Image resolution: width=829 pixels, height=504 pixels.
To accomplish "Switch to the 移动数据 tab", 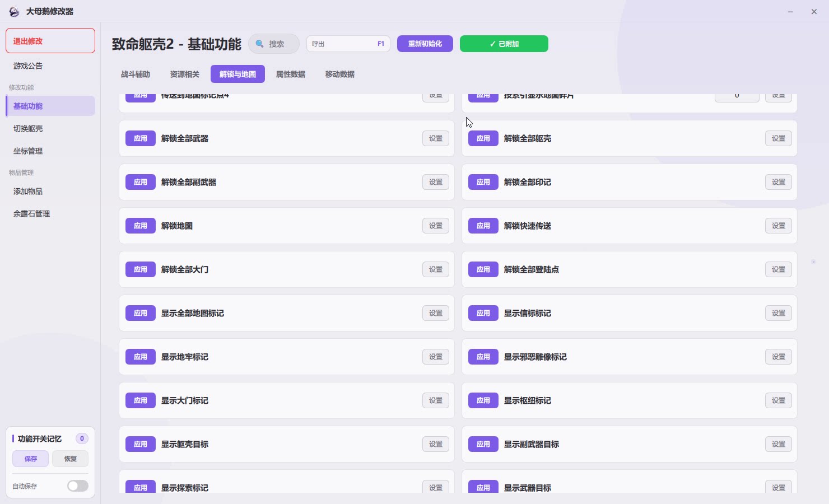I will tap(340, 74).
